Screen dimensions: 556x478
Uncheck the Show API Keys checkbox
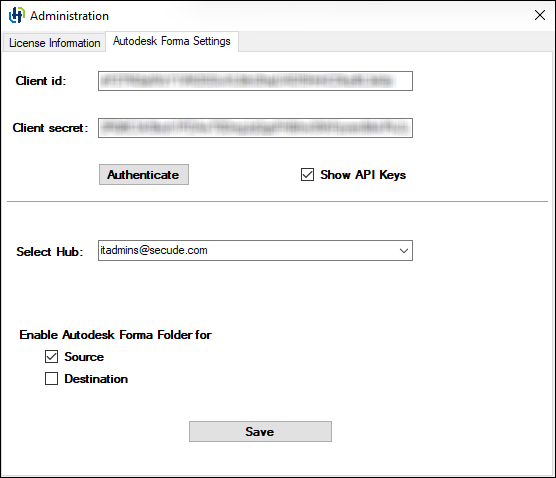click(307, 174)
